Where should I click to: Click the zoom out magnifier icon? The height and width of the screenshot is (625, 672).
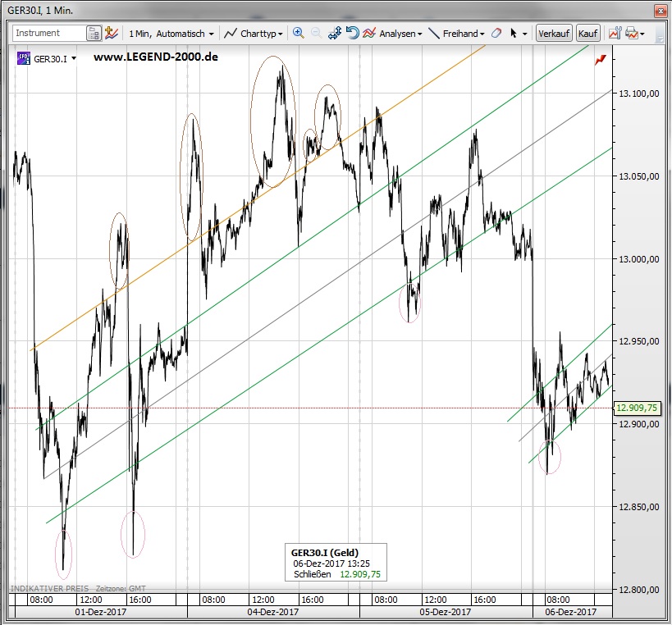point(316,33)
